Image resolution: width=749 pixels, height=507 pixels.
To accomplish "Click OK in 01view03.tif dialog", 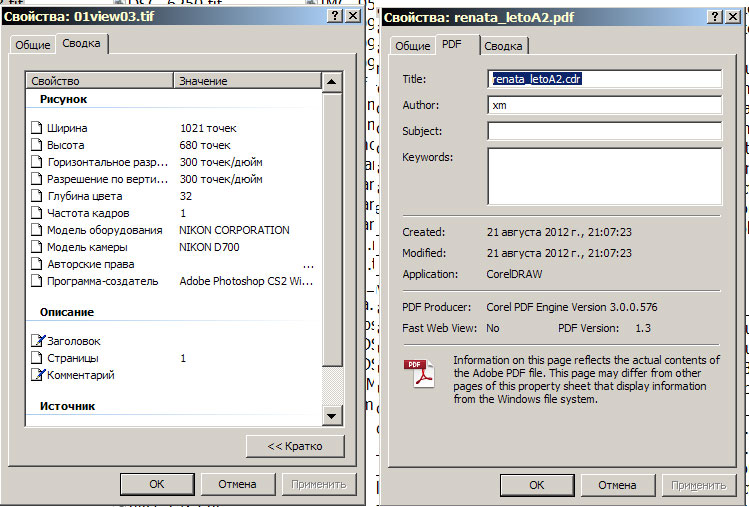I will click(157, 484).
